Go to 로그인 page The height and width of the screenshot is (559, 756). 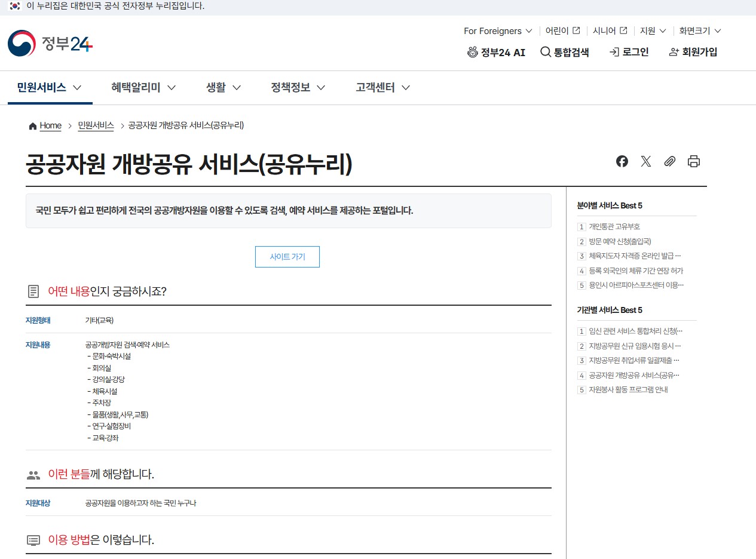(629, 53)
